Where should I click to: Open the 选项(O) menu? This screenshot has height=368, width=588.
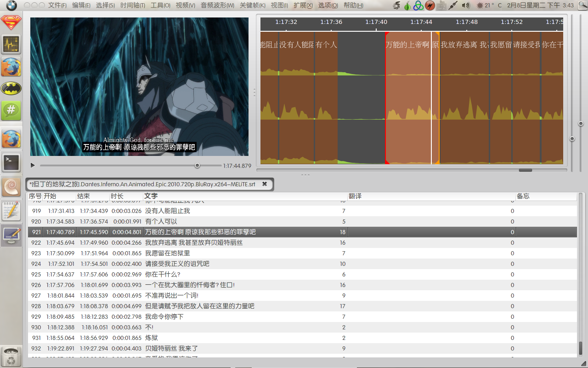coord(328,6)
